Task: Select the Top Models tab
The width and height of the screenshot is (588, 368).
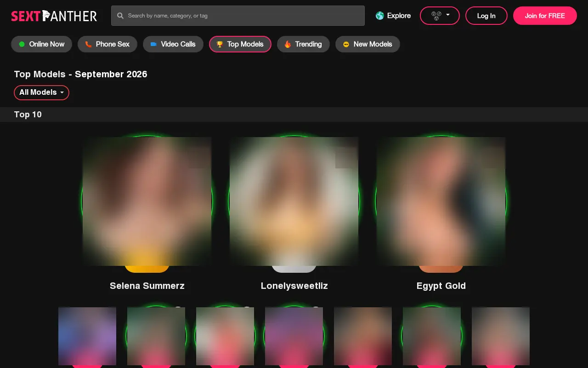Action: pyautogui.click(x=240, y=44)
